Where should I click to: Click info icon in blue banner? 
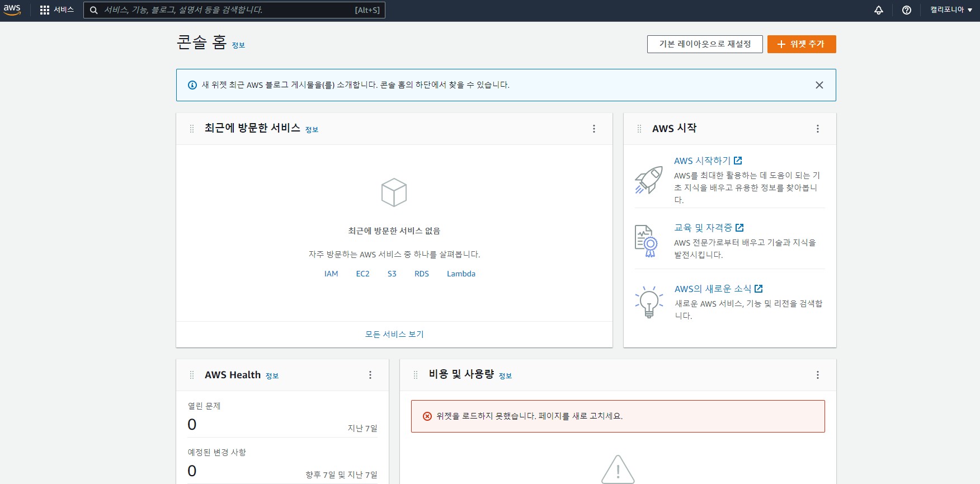point(192,85)
